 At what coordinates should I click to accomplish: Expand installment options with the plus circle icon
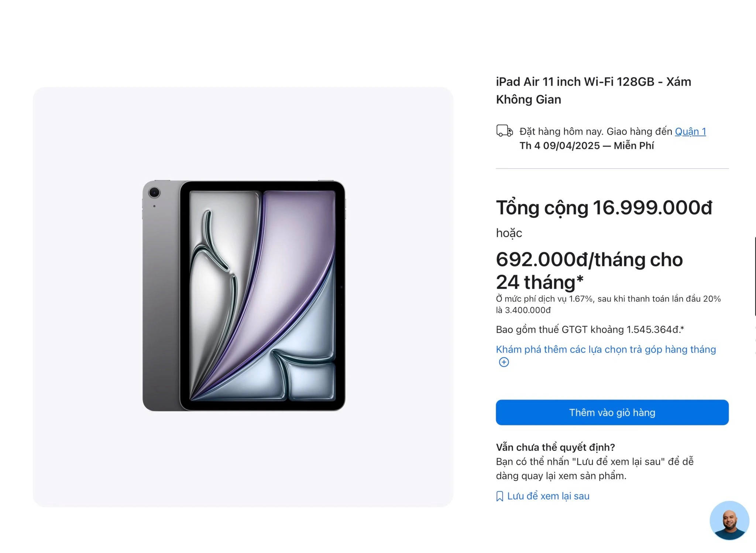(504, 362)
